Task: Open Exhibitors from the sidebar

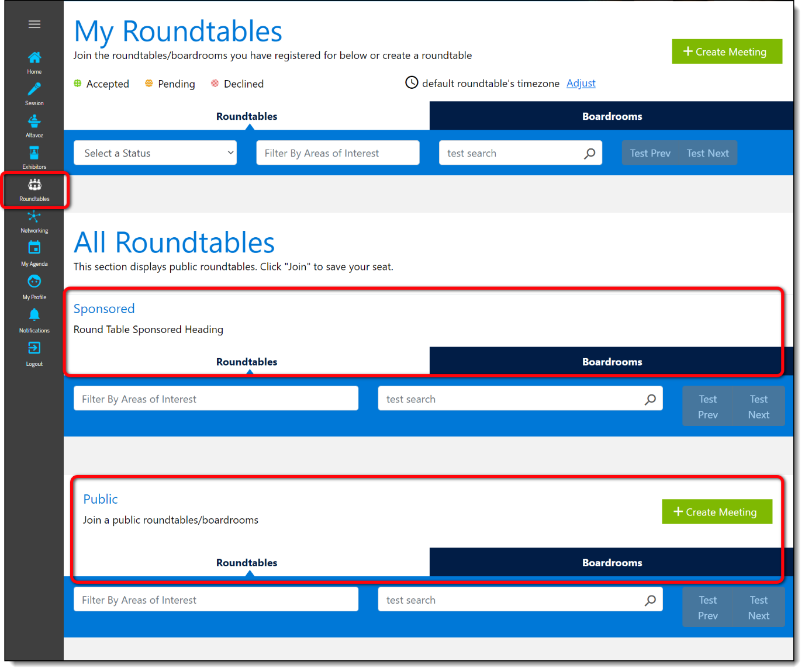Action: pos(34,153)
